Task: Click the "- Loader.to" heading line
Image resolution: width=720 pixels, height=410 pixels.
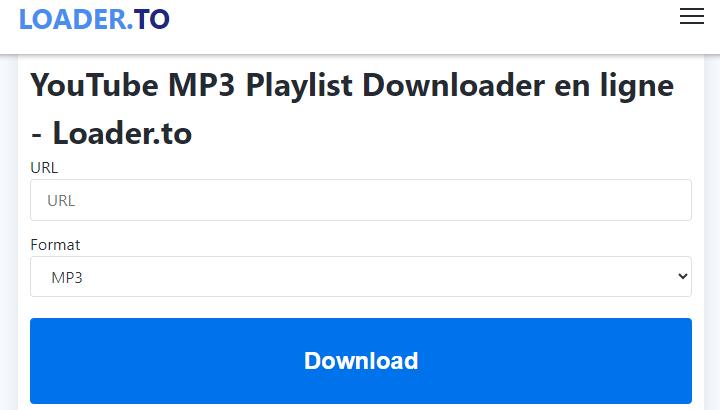Action: (111, 134)
